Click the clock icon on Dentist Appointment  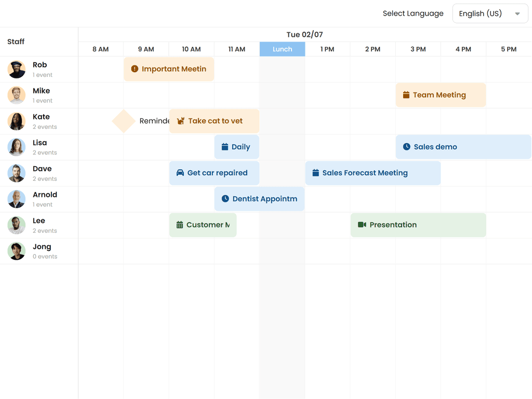225,199
